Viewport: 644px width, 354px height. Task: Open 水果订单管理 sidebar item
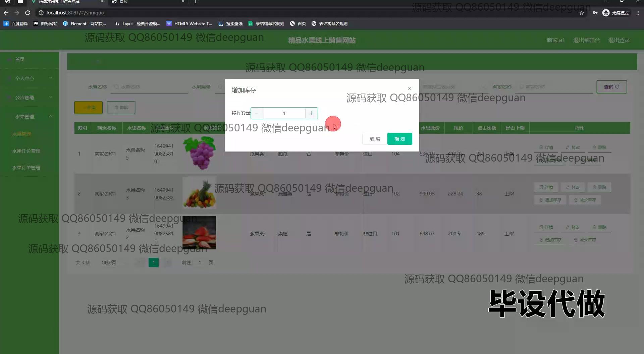[26, 168]
